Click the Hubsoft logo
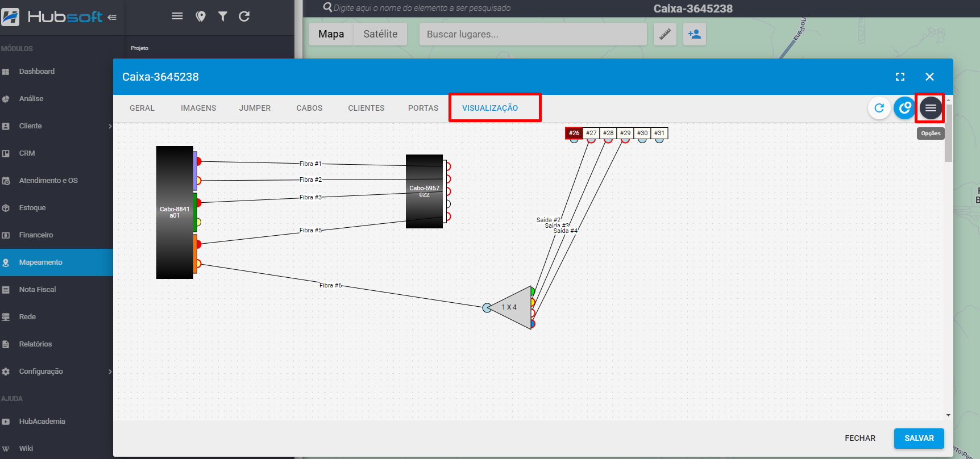 pyautogui.click(x=52, y=17)
